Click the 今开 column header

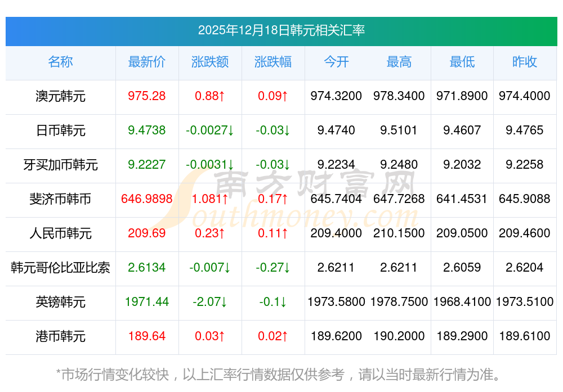click(336, 62)
